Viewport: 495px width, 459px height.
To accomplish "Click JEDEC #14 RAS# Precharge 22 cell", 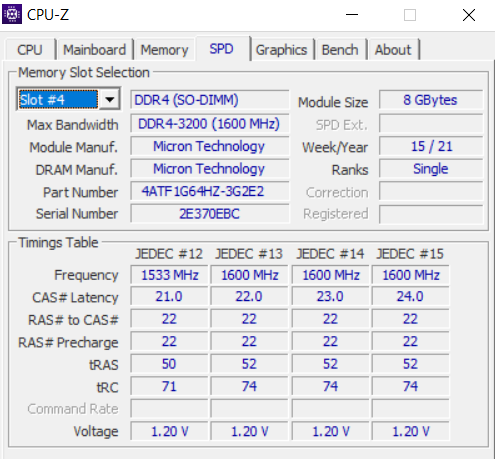I will point(330,341).
